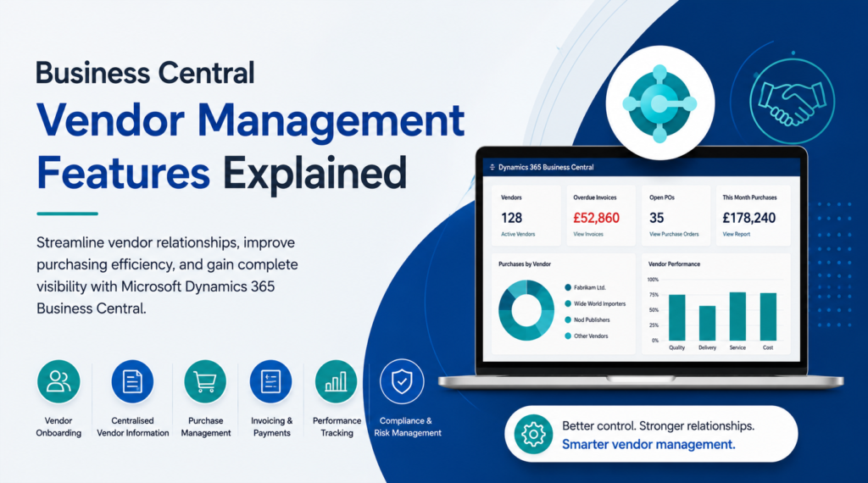Click the Vendor Onboarding people icon
Image resolution: width=868 pixels, height=483 pixels.
pos(58,381)
